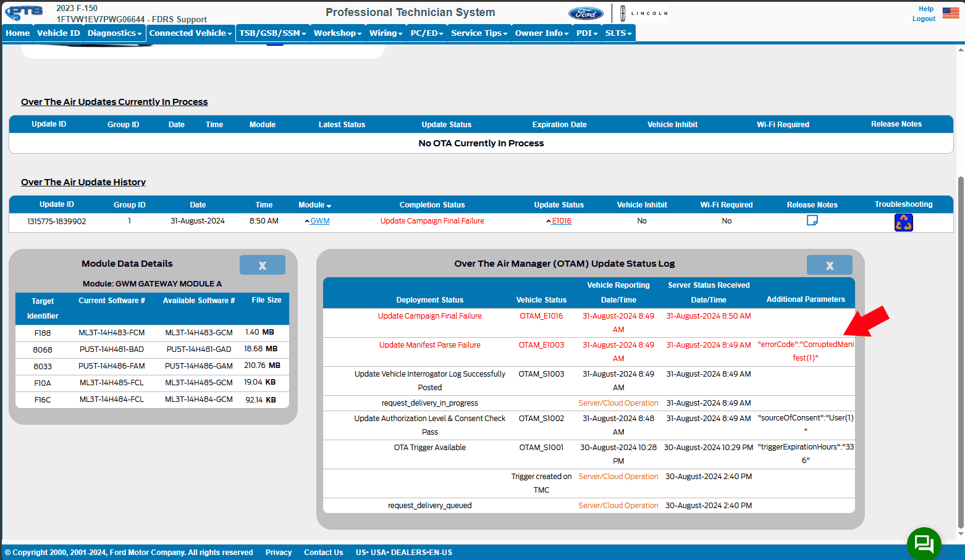Open the Wiring menu

386,33
